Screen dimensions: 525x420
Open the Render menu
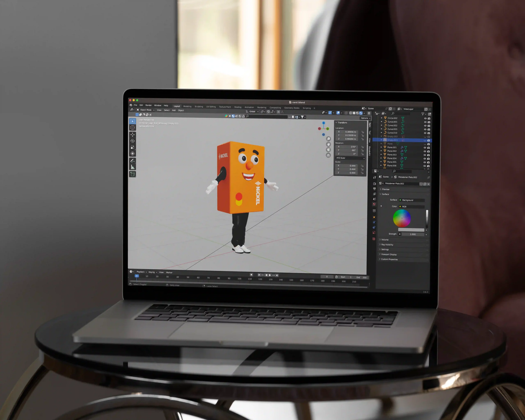(148, 105)
